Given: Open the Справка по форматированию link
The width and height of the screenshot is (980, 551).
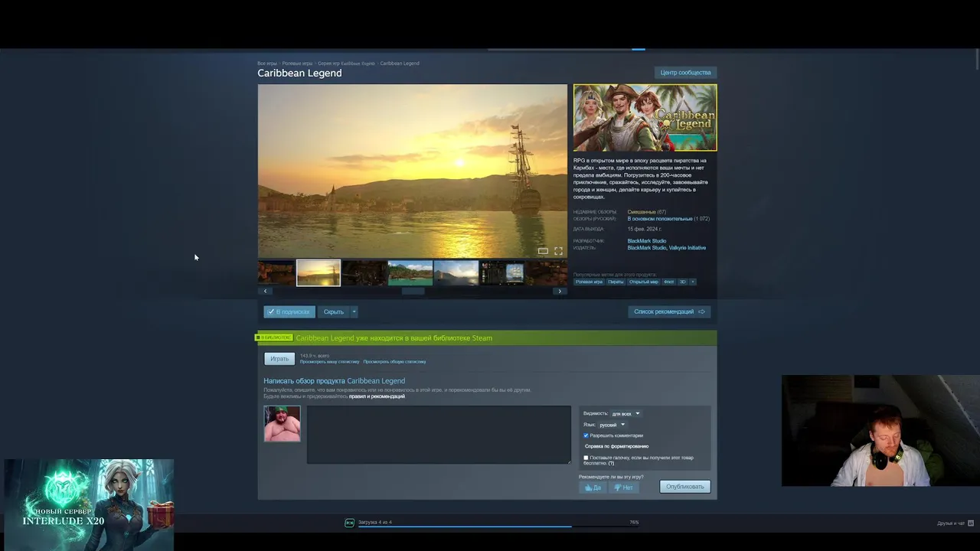Looking at the screenshot, I should coord(616,446).
